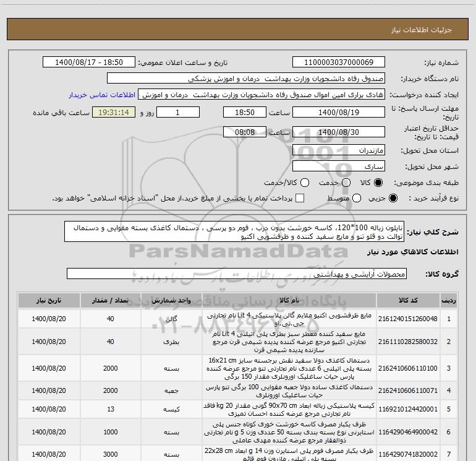The height and width of the screenshot is (461, 476).
Task: Click the general need description text box
Action: point(234,232)
